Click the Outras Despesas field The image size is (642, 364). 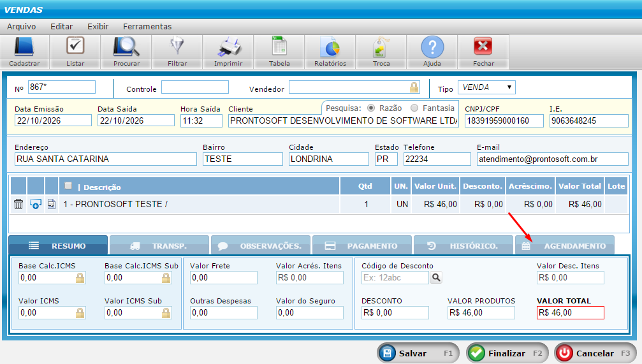pyautogui.click(x=224, y=313)
